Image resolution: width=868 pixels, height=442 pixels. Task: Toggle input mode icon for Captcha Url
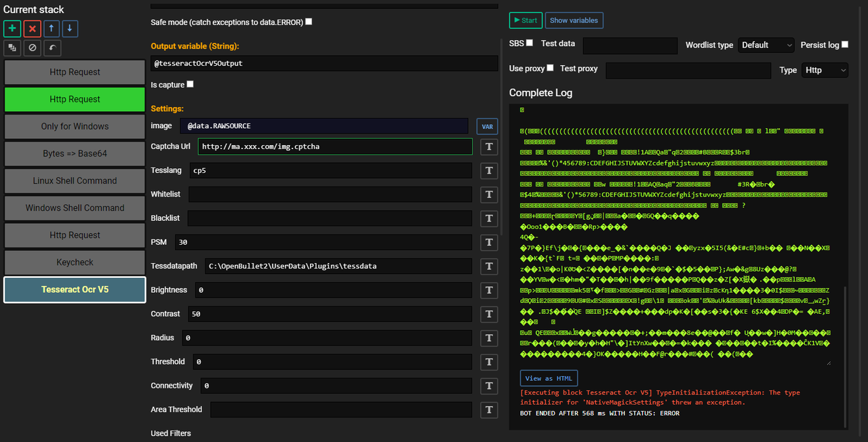[489, 147]
